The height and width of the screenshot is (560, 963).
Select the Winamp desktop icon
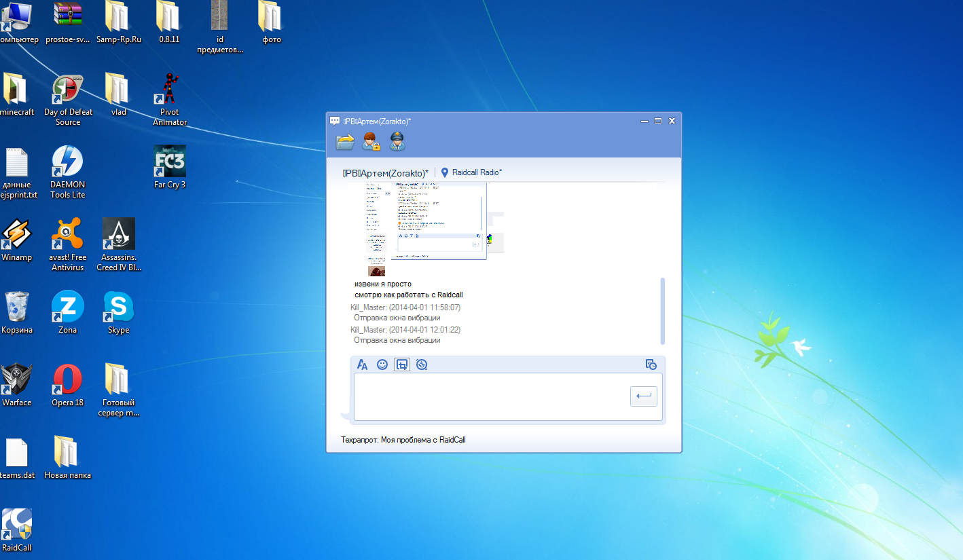tap(17, 240)
